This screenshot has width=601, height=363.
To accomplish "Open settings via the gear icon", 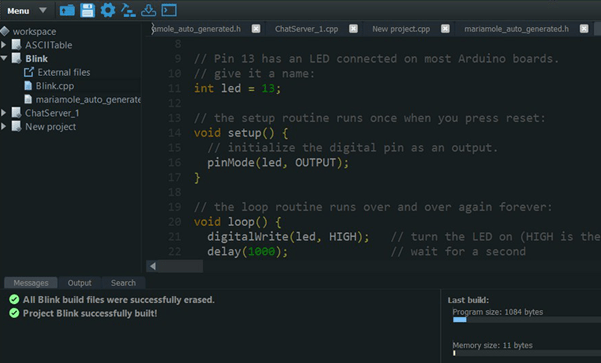I will [x=108, y=10].
